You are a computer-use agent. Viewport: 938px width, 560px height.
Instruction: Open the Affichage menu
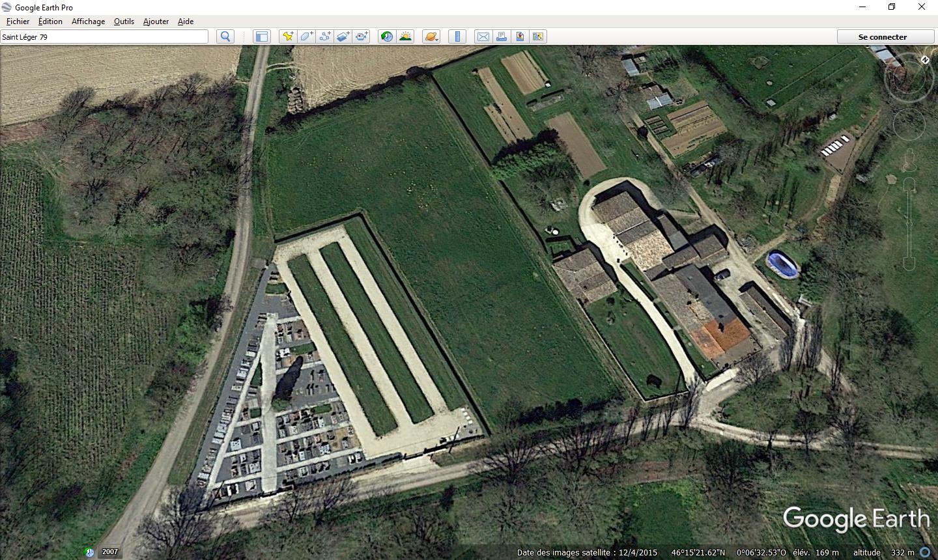click(88, 21)
